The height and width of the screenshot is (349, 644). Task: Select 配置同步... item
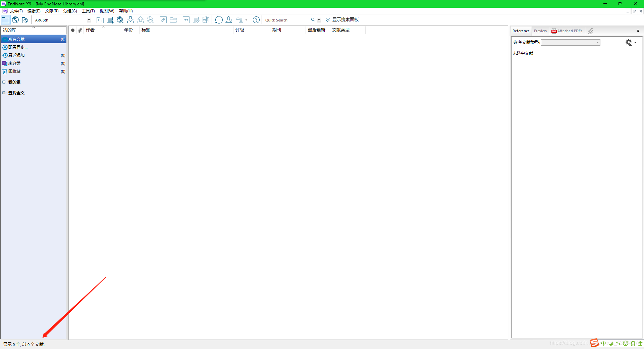point(34,47)
